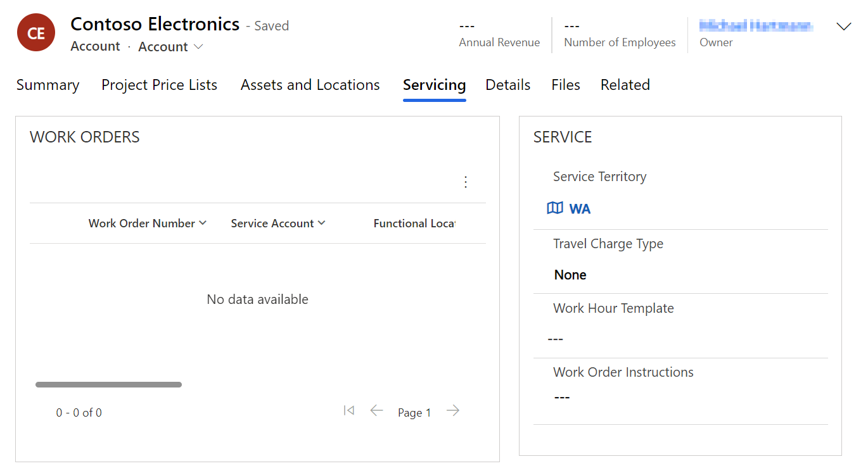Image resolution: width=868 pixels, height=466 pixels.
Task: Click the Contoso Electronics account title
Action: tap(155, 24)
